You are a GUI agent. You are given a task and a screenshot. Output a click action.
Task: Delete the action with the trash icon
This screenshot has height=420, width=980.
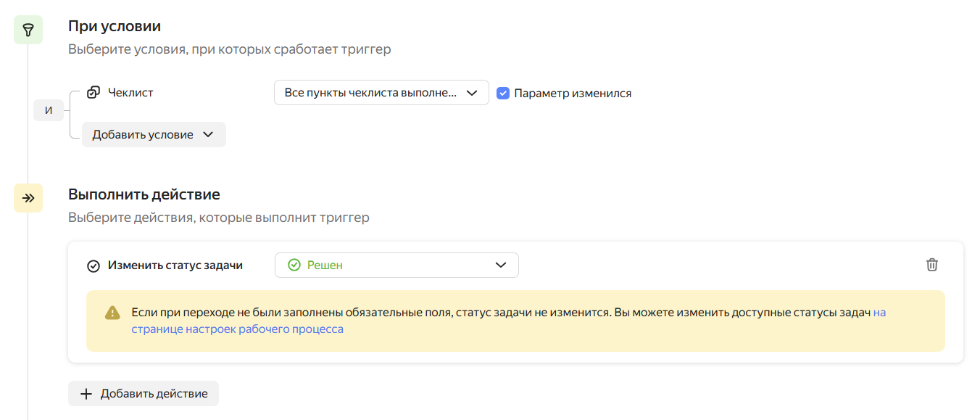click(x=932, y=265)
